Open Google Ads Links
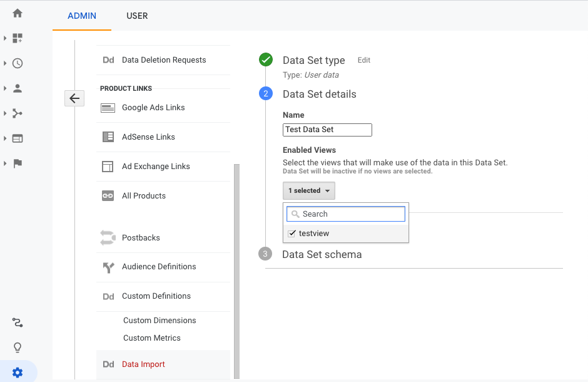This screenshot has height=382, width=588. 153,108
